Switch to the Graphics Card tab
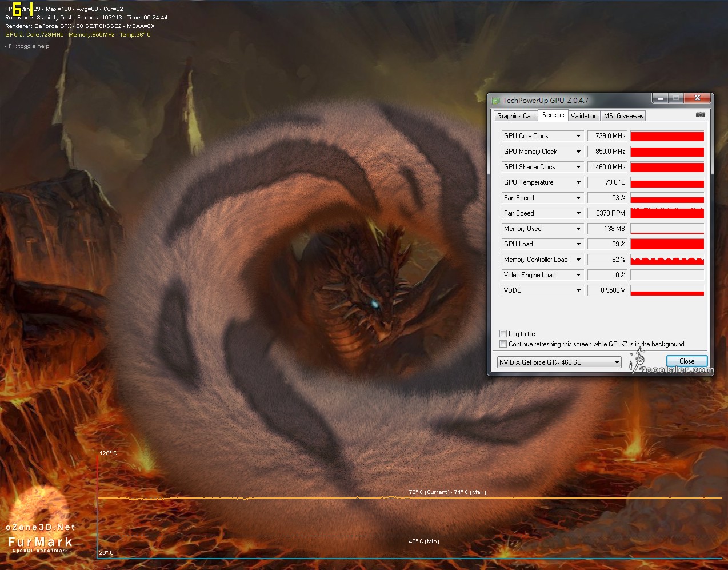 516,116
